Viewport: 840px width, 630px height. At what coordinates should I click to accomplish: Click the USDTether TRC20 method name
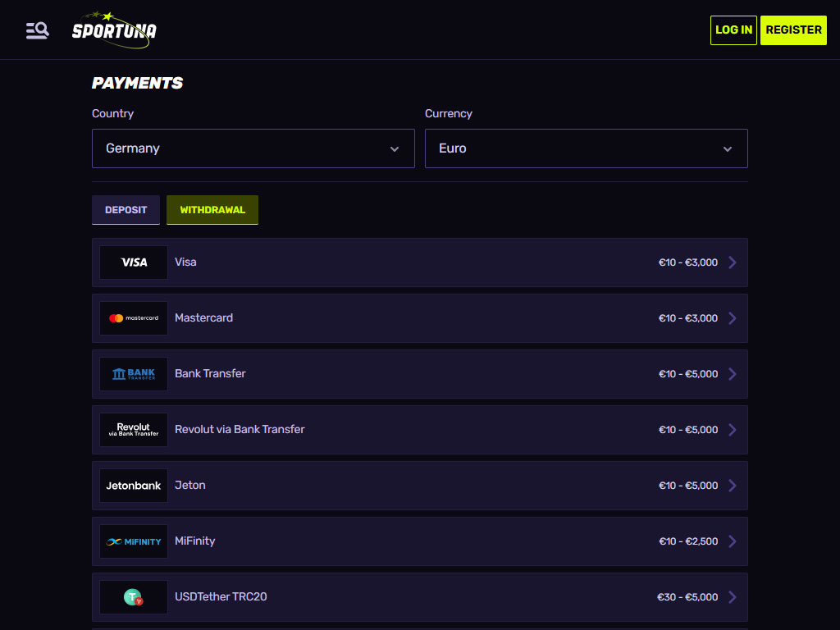(221, 596)
